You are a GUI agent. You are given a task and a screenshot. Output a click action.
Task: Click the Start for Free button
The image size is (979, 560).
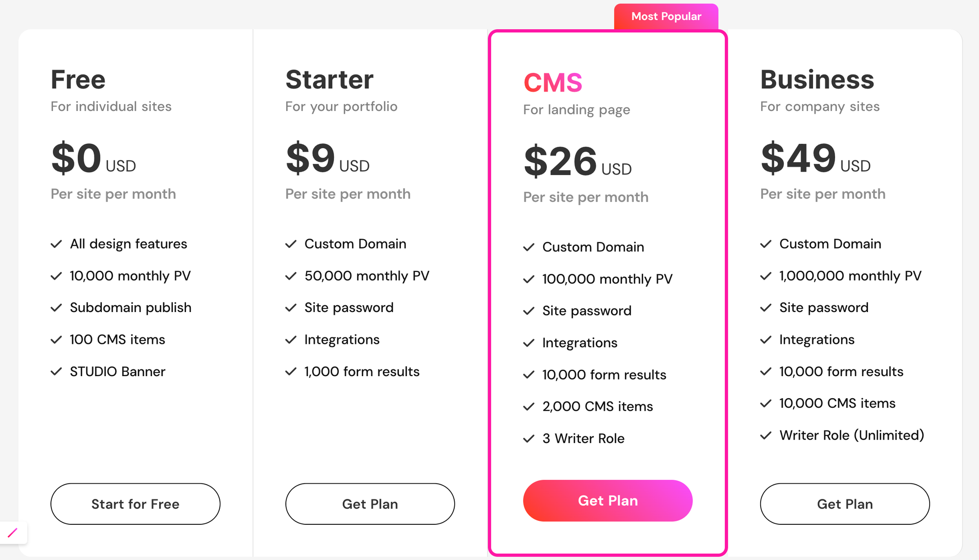(x=135, y=504)
